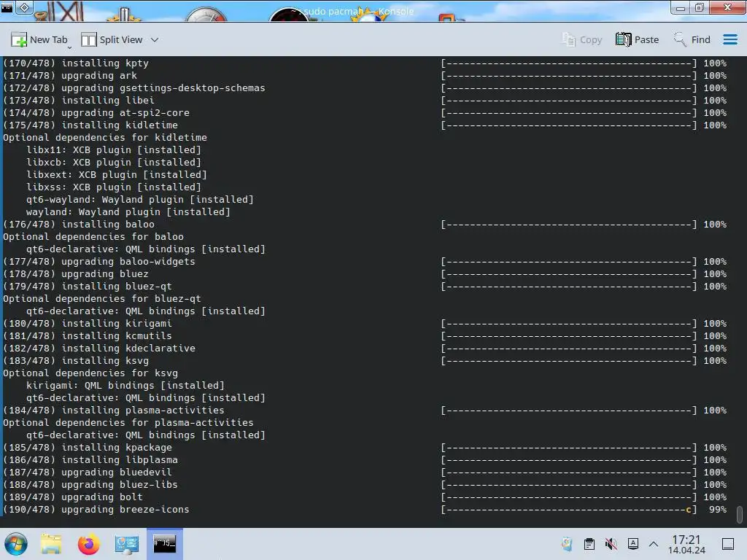Click 'kirigami: QML bindings [installed]' line
The image size is (747, 560).
pos(125,385)
